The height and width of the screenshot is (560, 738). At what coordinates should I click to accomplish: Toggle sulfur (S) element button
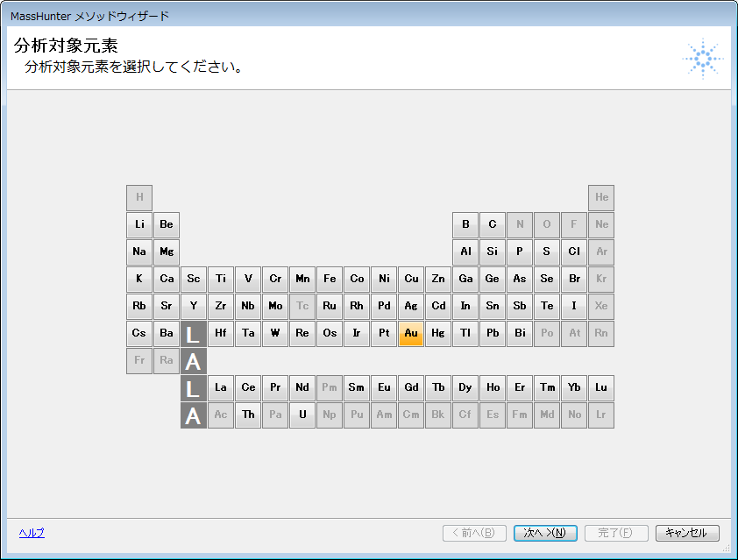[547, 252]
